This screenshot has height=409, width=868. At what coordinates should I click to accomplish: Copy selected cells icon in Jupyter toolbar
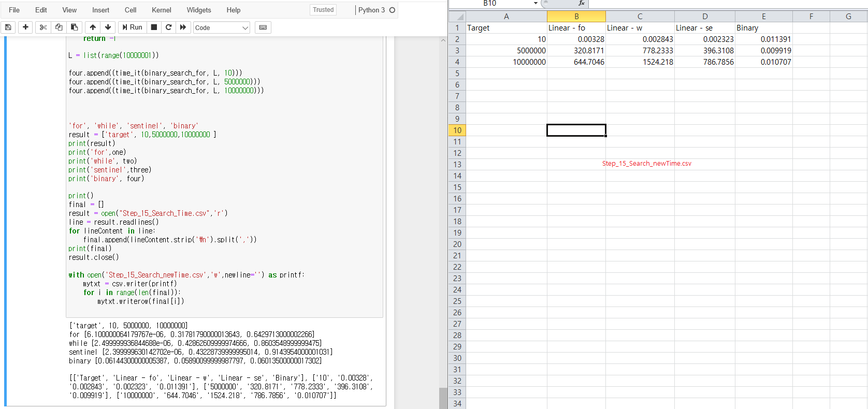[x=59, y=27]
